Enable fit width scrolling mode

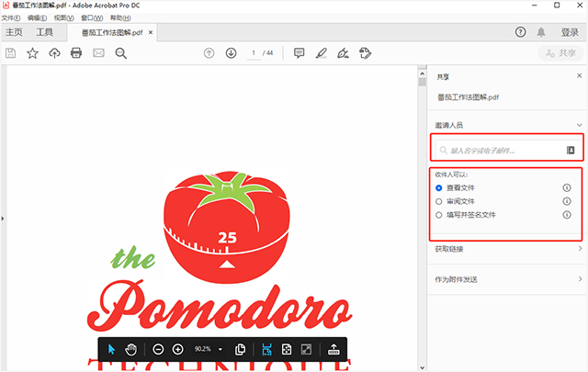coord(266,350)
